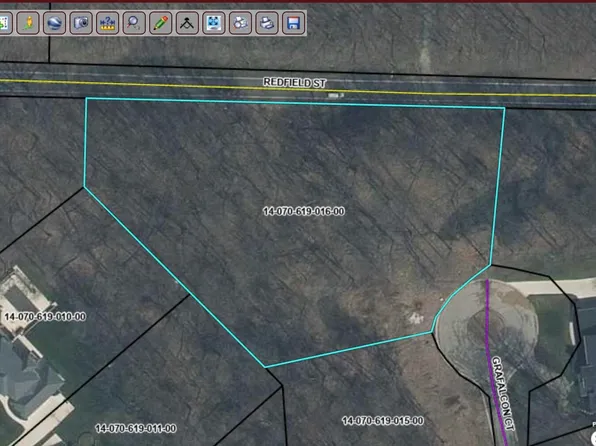Click parcel label 14-070-619-011-00
The width and height of the screenshot is (596, 446).
(x=136, y=429)
